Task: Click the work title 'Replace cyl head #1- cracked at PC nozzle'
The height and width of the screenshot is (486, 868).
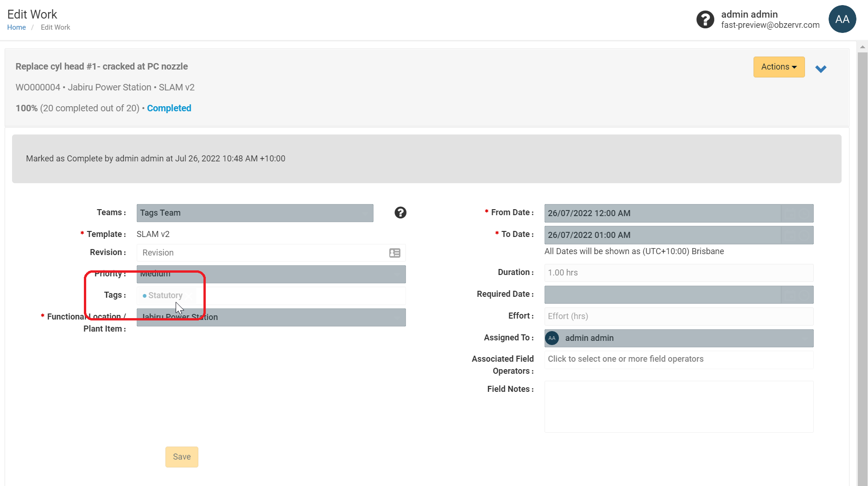Action: pos(101,66)
